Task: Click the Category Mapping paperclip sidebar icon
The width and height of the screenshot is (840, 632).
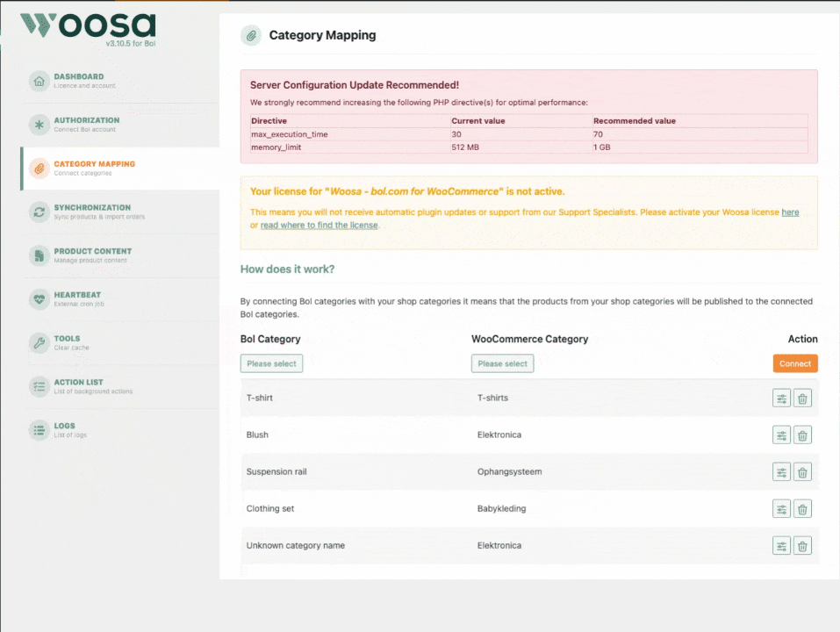Action: point(39,169)
